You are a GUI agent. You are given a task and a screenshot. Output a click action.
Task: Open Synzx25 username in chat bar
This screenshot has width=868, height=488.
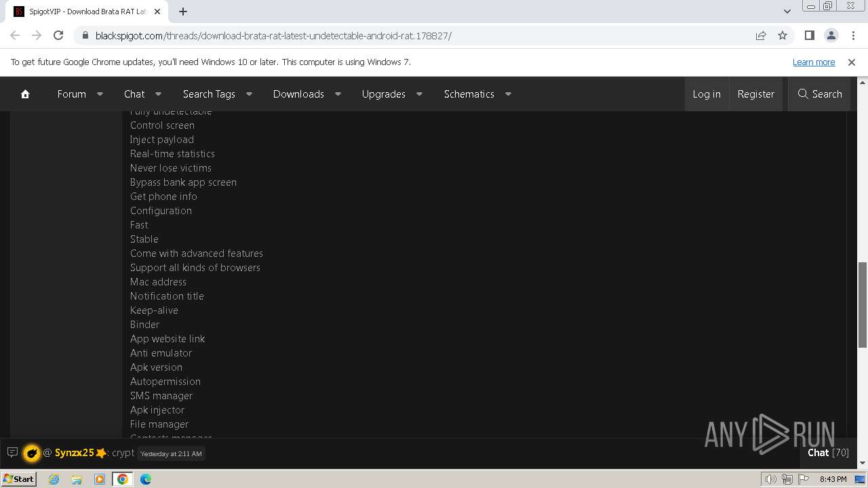point(74,453)
